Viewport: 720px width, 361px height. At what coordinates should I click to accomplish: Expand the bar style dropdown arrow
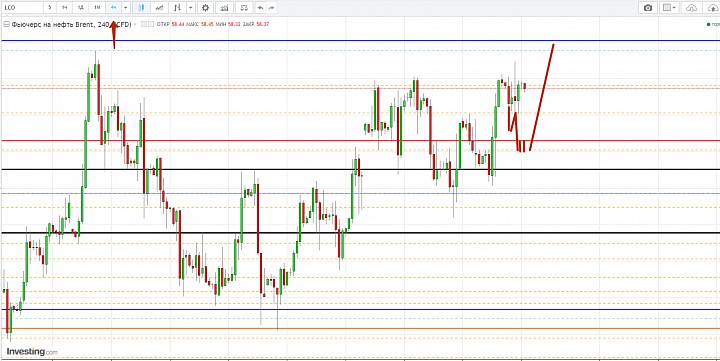191,8
